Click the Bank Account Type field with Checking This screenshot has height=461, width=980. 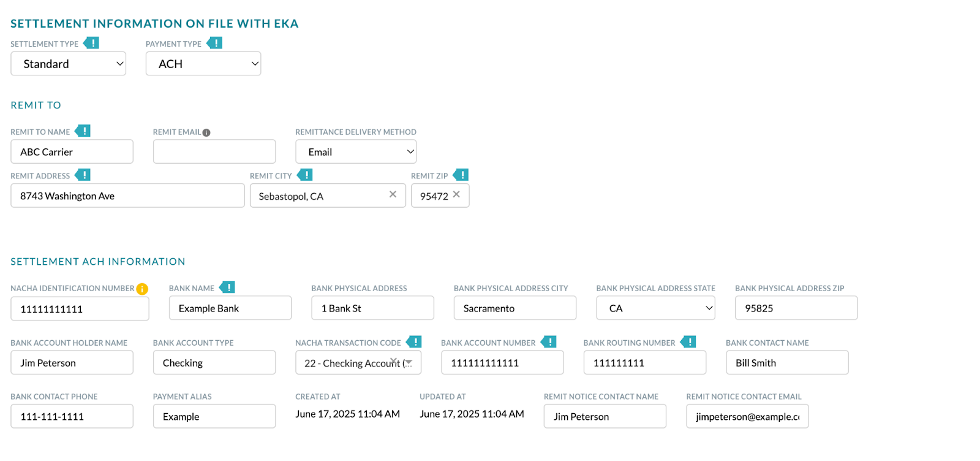[x=214, y=362]
